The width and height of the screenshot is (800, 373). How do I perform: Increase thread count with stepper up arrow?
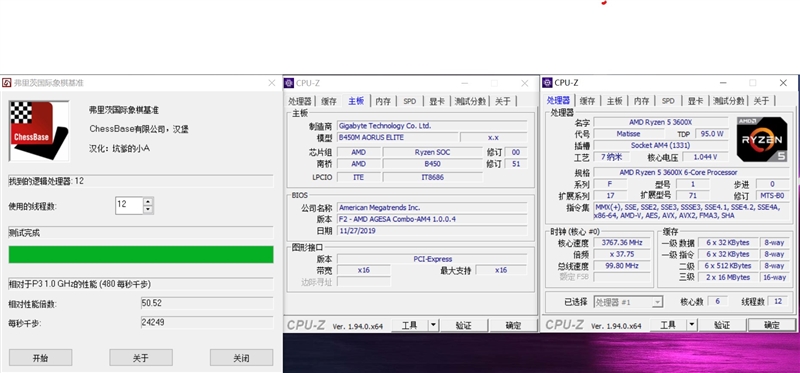148,202
